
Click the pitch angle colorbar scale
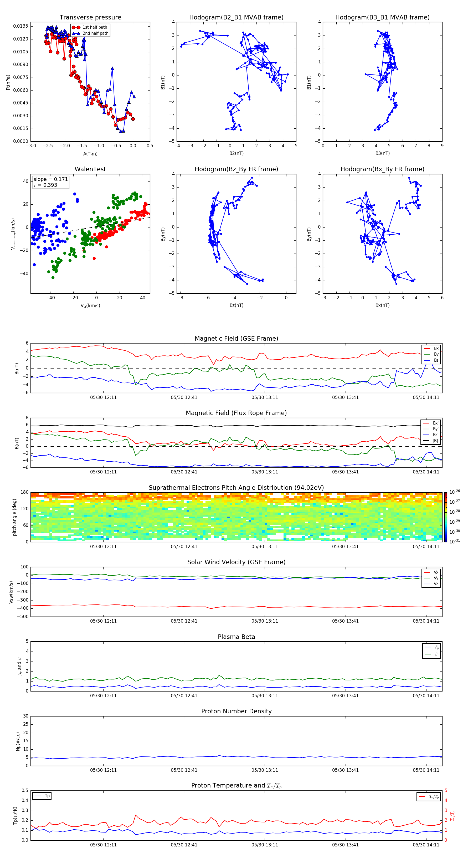pos(446,517)
